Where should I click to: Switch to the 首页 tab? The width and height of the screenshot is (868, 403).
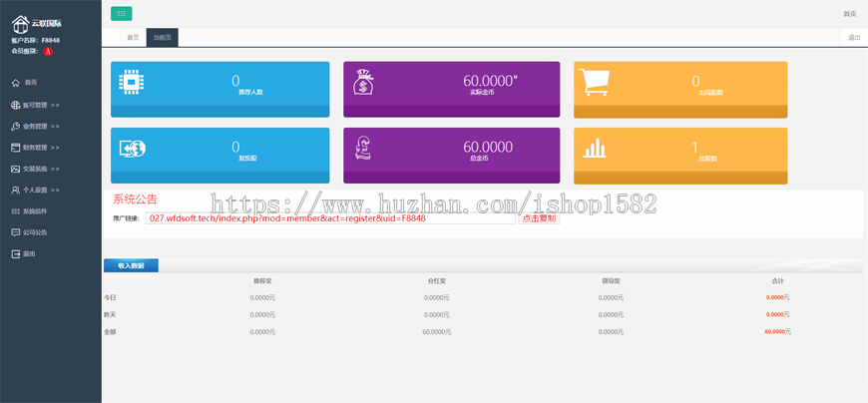coord(133,38)
